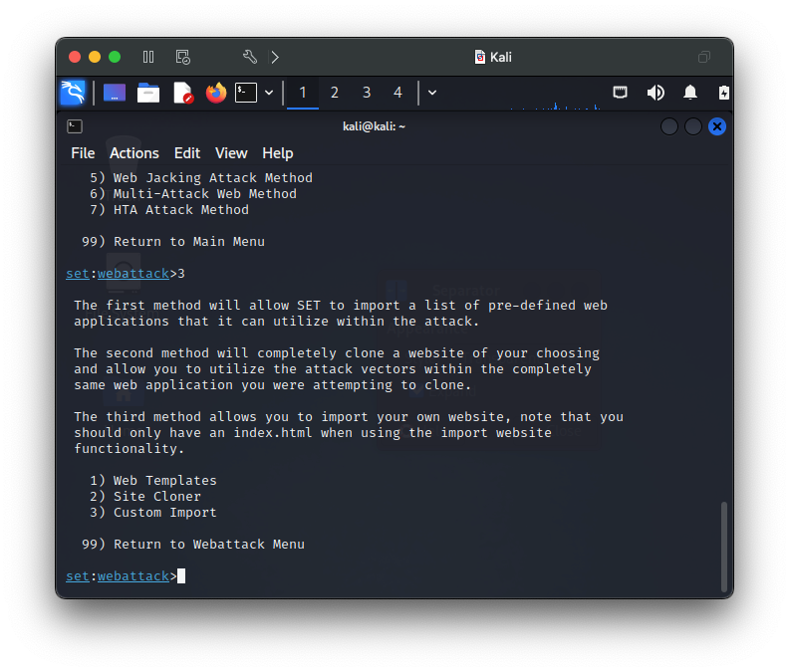Click the forward chevron in VM toolbar
This screenshot has width=789, height=672.
pyautogui.click(x=275, y=57)
